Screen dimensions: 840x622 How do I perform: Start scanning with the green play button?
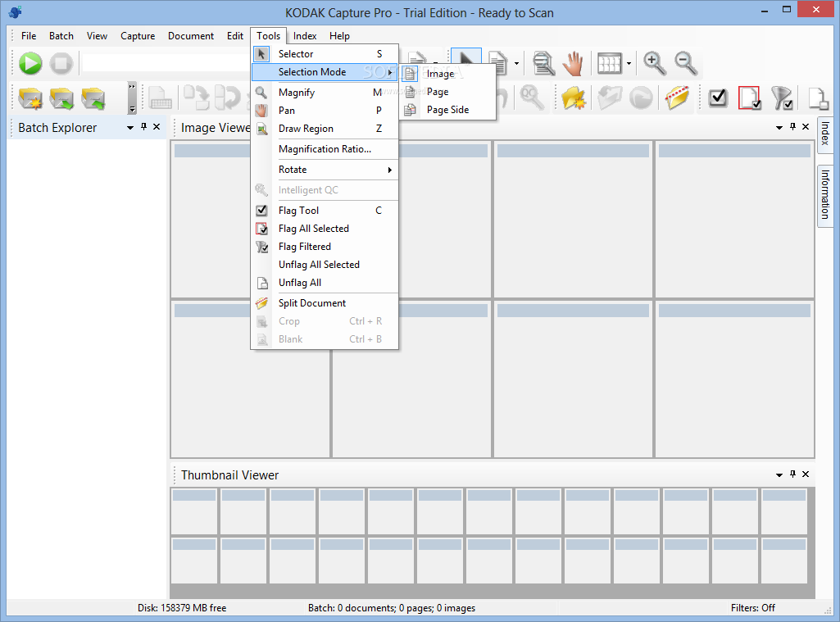pyautogui.click(x=30, y=63)
